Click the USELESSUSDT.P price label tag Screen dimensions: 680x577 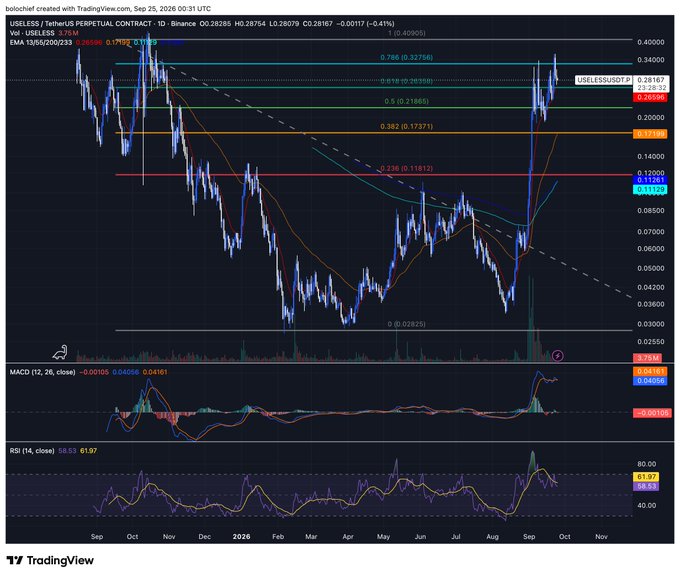[604, 80]
